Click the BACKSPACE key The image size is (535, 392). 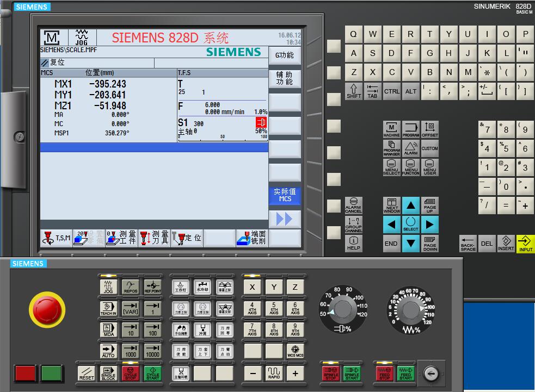pos(468,244)
